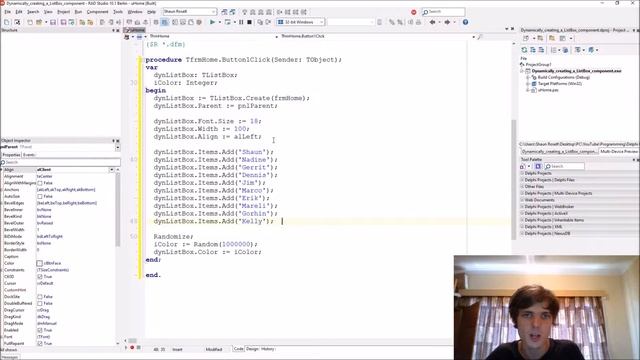The image size is (640, 360).
Task: Click the IDE Insight search box
Action: 443,12
